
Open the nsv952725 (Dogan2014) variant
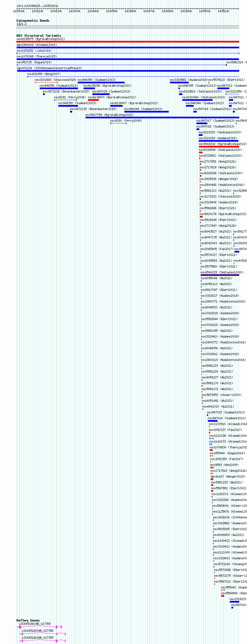coord(34,62)
